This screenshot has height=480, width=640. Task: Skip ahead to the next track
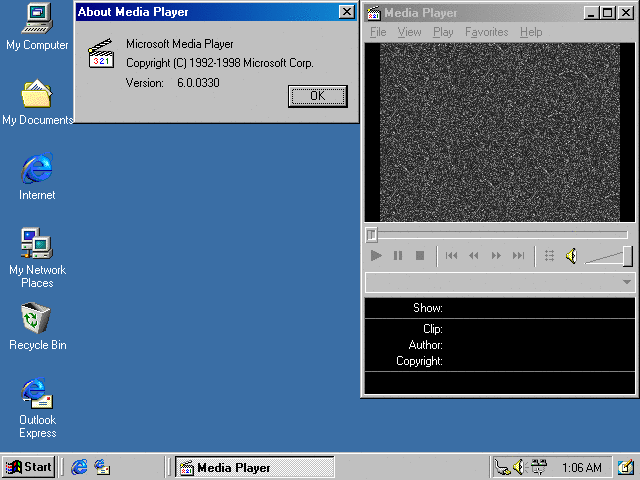click(518, 256)
